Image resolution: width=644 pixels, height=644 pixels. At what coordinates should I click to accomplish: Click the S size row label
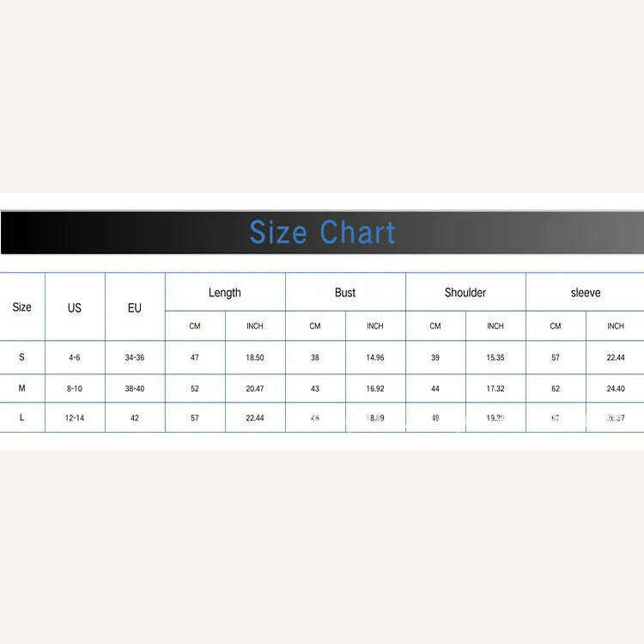pos(22,357)
